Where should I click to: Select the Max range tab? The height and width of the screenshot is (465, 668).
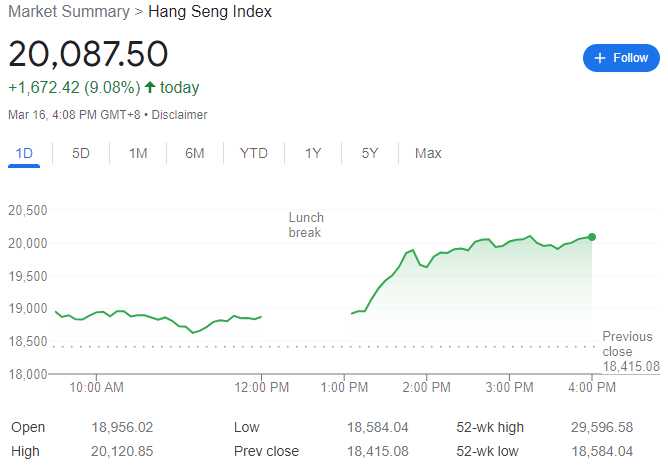[428, 153]
